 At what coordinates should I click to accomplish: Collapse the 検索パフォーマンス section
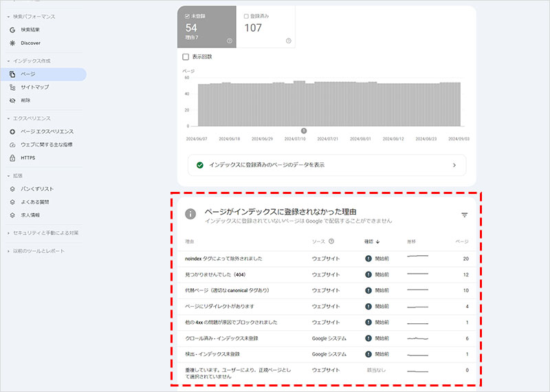[x=8, y=17]
